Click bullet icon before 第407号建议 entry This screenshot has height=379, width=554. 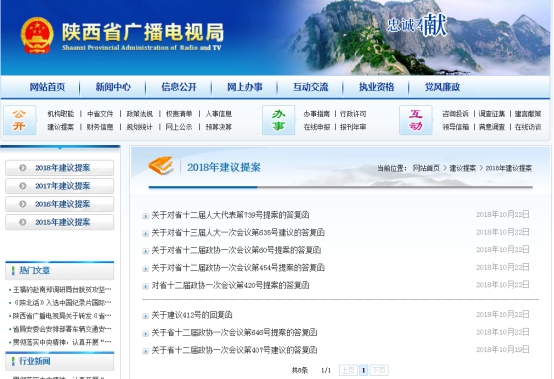click(x=145, y=351)
